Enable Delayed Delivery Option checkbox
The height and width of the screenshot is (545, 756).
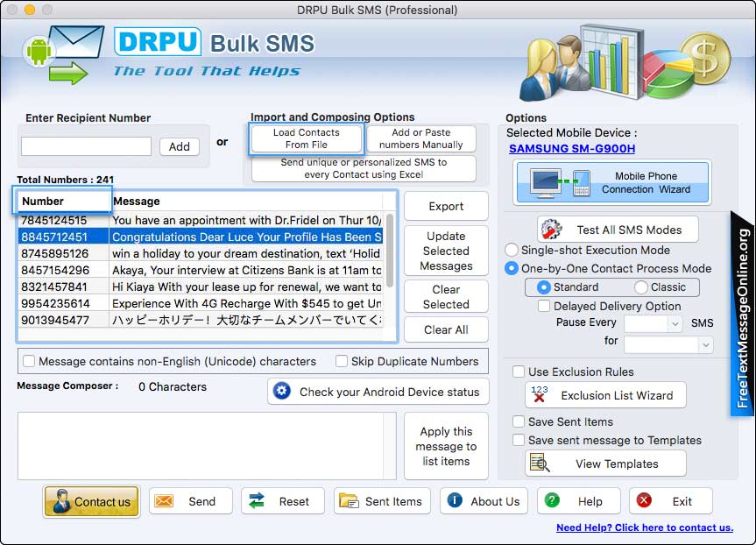point(544,306)
